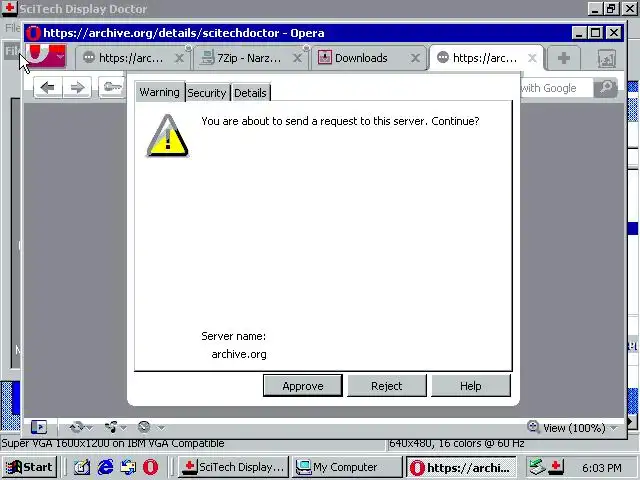640x480 pixels.
Task: Expand the Opera Link dropdown arrow
Action: pyautogui.click(x=89, y=428)
